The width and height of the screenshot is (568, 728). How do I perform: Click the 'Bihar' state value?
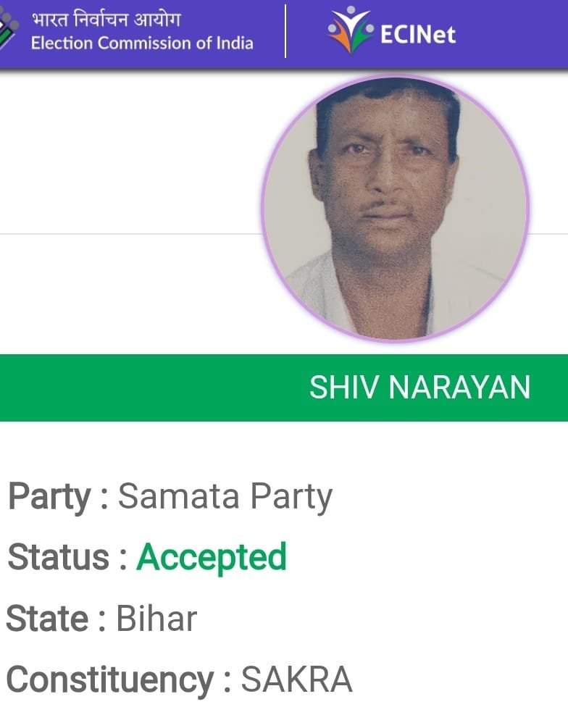click(156, 619)
